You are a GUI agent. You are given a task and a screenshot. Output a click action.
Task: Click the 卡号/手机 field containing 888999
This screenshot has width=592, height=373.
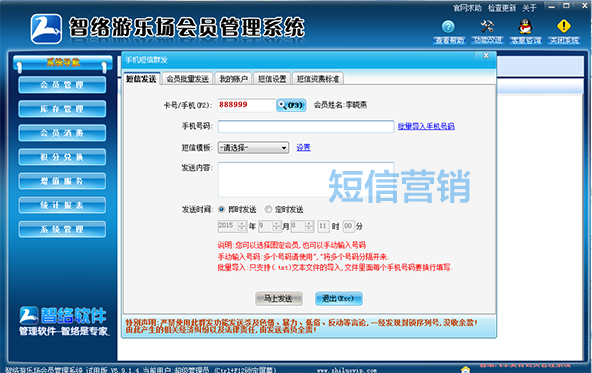tap(247, 105)
